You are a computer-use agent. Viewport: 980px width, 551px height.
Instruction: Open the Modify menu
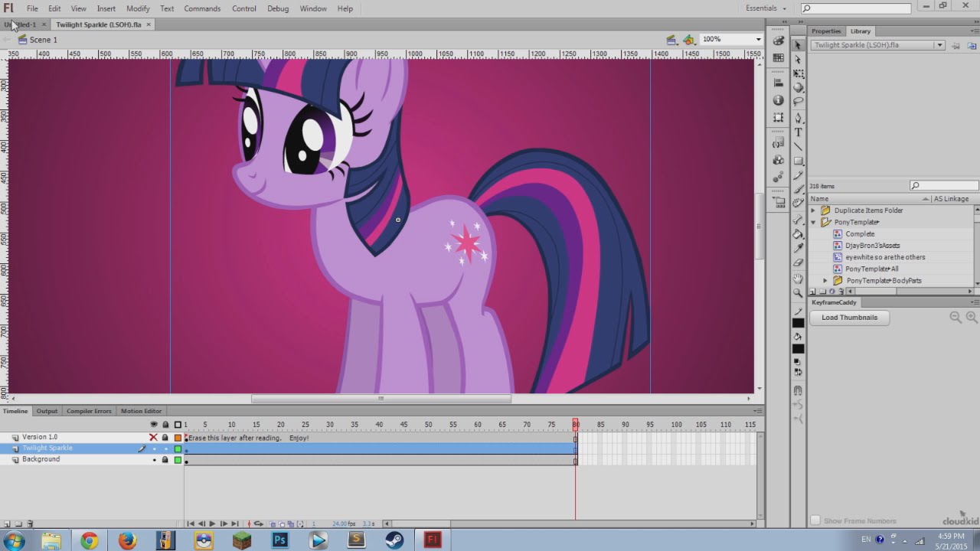(138, 8)
